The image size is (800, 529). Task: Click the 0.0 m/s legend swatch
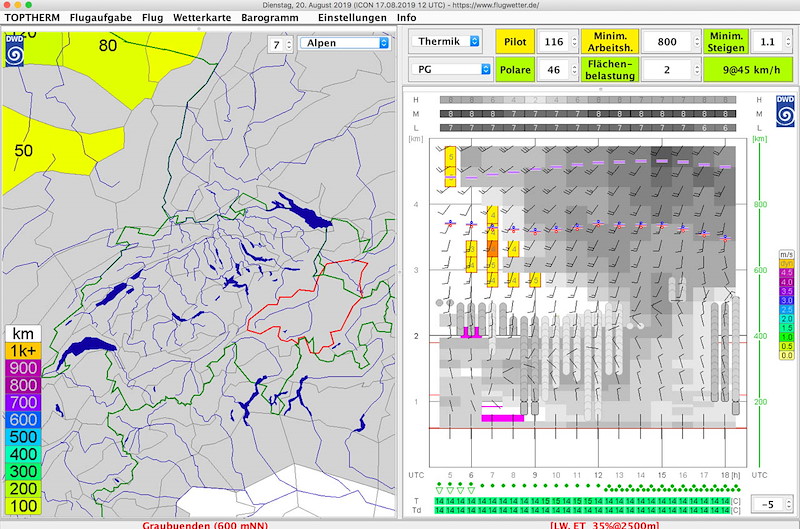tap(786, 356)
